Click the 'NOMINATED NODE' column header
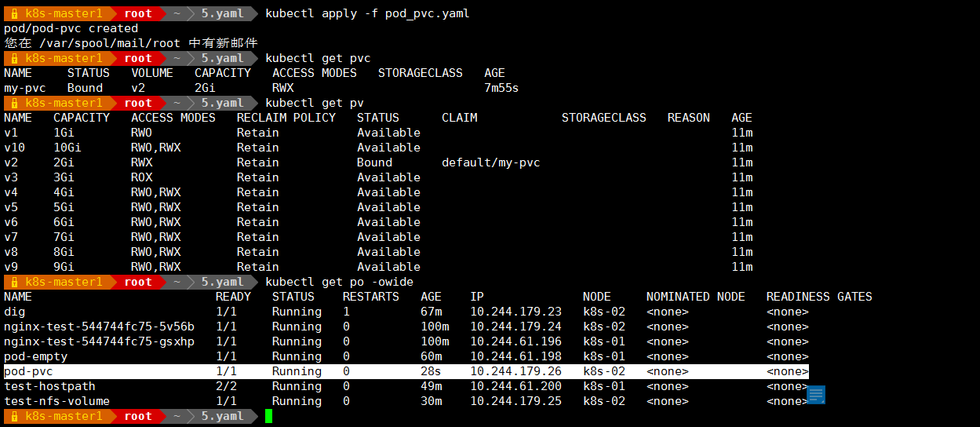Viewport: 980px width, 427px height. [696, 297]
